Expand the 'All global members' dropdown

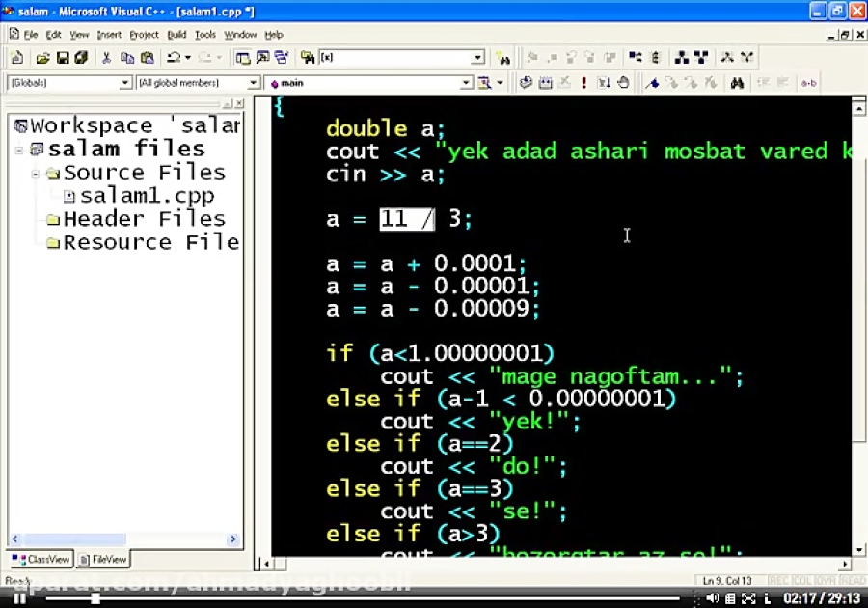pos(254,84)
